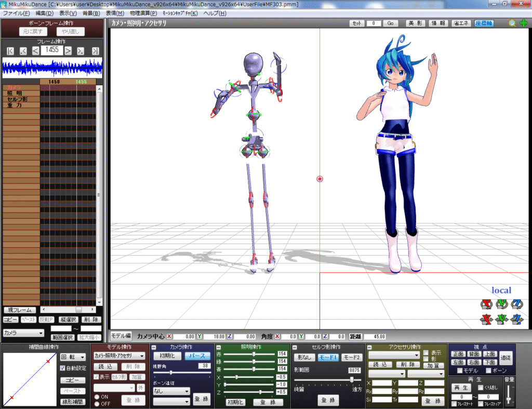Screen dimensions: 532x409
Task: Go to previous keyframe (.< button)
Action: 23,51
